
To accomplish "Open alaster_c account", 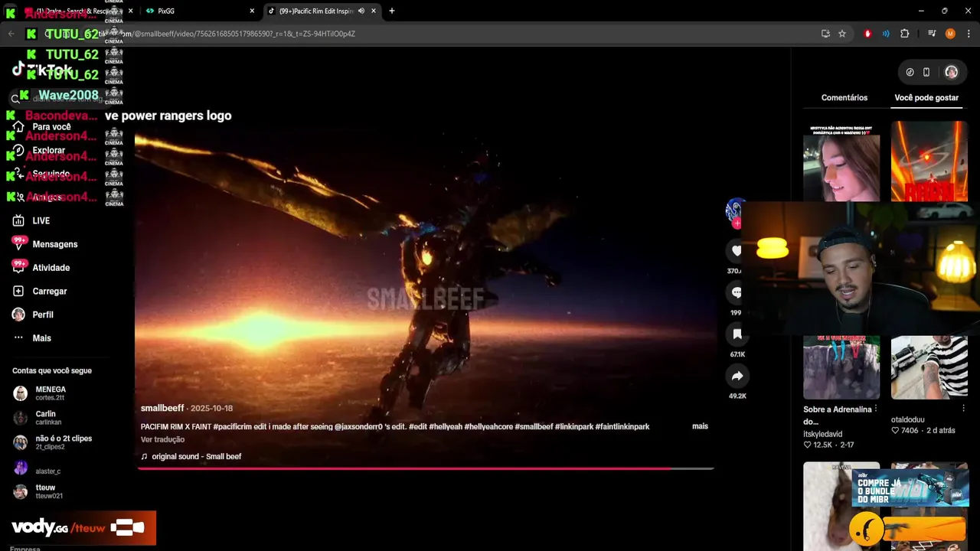I will pos(47,468).
